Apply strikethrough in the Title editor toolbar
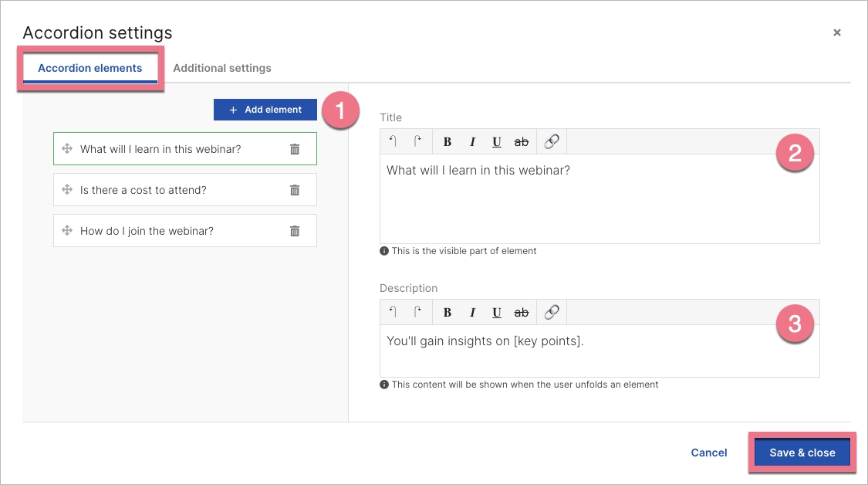Screen dimensions: 868x485 521,141
